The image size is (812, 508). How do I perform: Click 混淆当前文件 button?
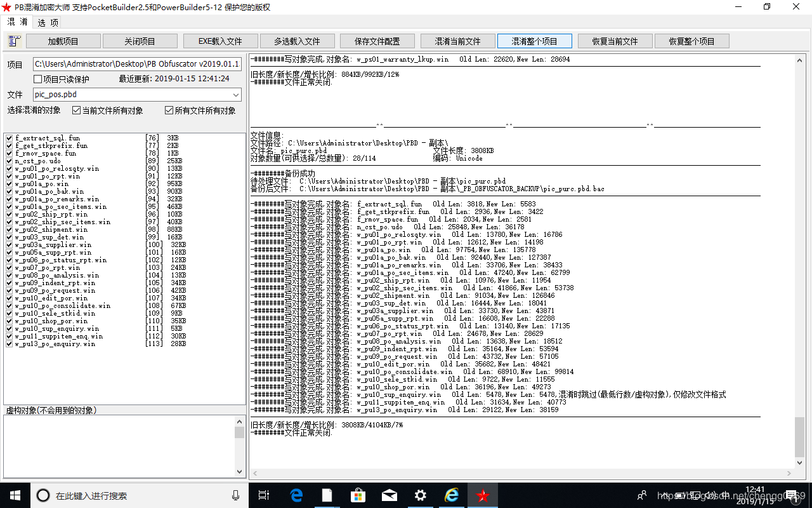[x=457, y=41]
